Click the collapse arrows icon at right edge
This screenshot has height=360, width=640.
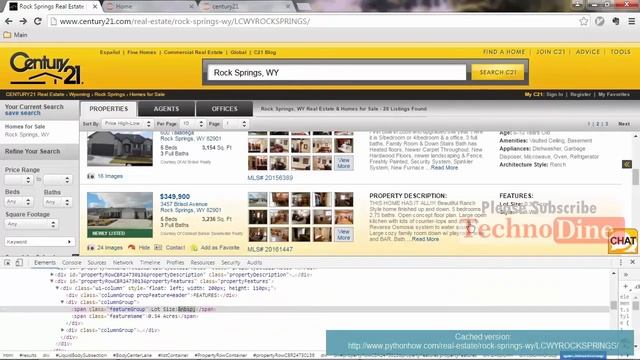(x=627, y=164)
